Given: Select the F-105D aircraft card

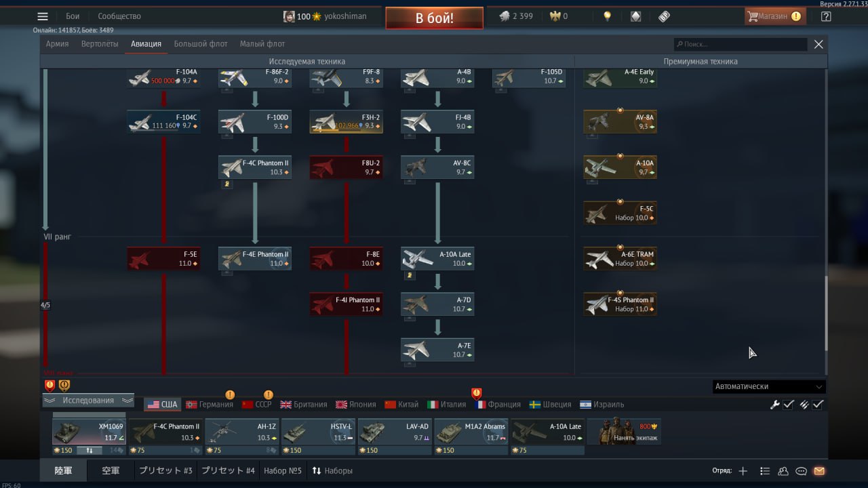Looking at the screenshot, I should [529, 77].
